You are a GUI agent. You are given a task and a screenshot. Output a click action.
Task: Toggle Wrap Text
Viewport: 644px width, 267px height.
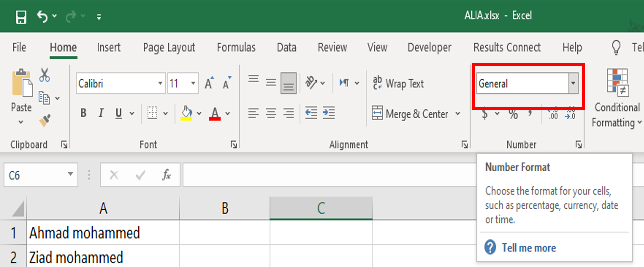click(398, 83)
